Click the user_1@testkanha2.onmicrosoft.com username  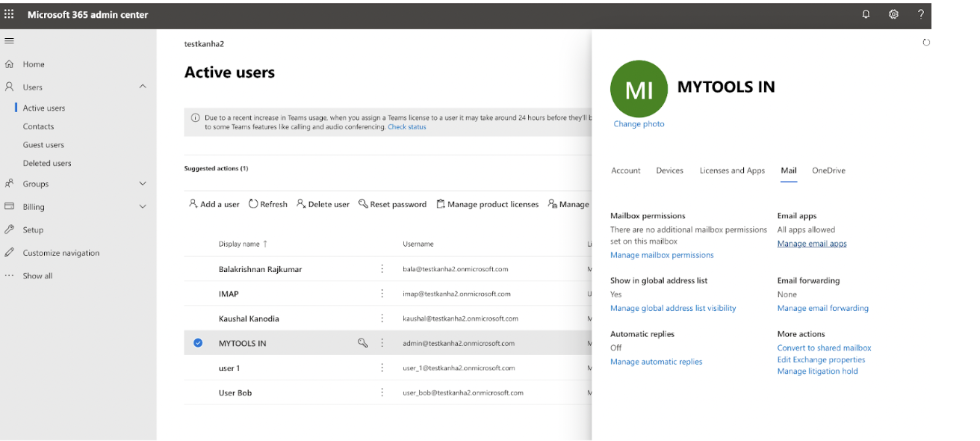click(459, 368)
